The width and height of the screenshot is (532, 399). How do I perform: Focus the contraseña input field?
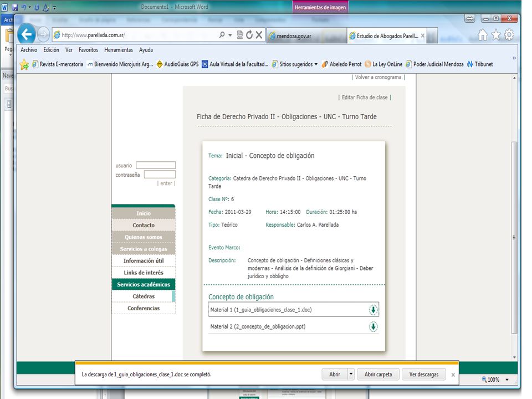point(160,175)
